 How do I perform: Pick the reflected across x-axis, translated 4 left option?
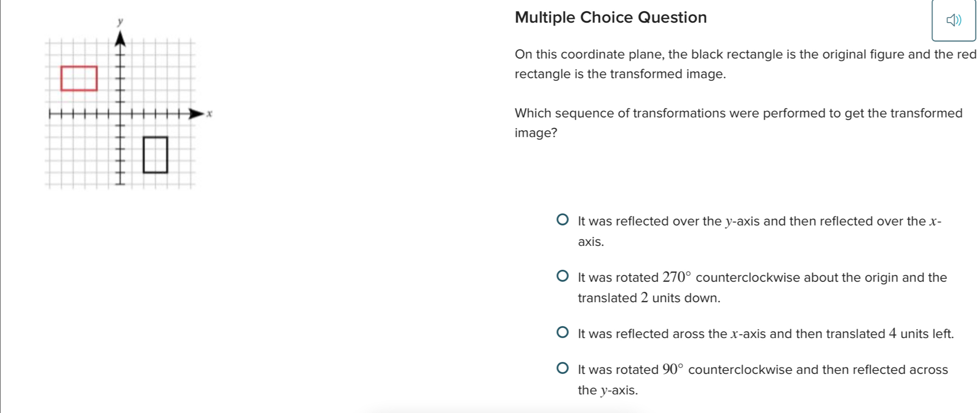tap(562, 333)
